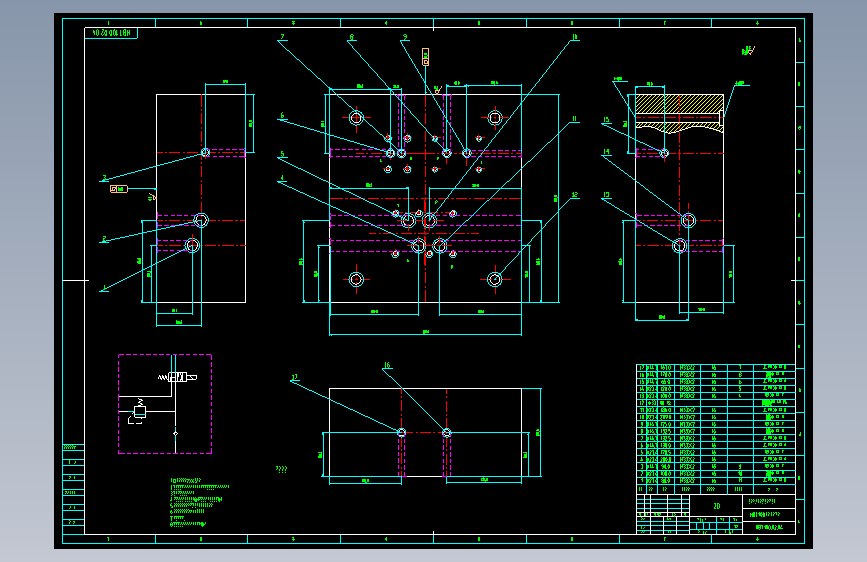Click hole pointed to by callout 16
Screen dimensions: 867x562
point(447,433)
